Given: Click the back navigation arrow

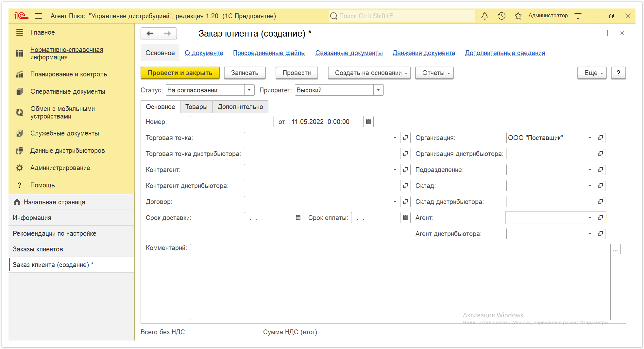Looking at the screenshot, I should point(150,33).
